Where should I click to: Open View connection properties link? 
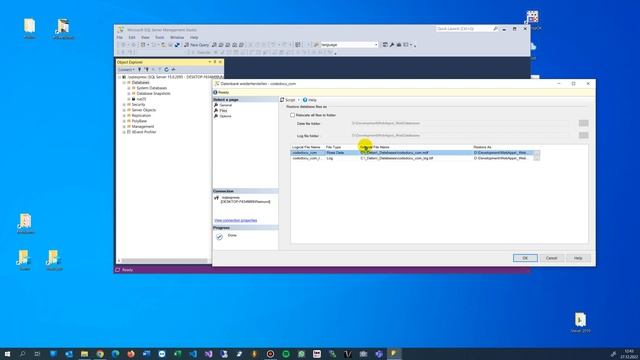tap(236, 220)
